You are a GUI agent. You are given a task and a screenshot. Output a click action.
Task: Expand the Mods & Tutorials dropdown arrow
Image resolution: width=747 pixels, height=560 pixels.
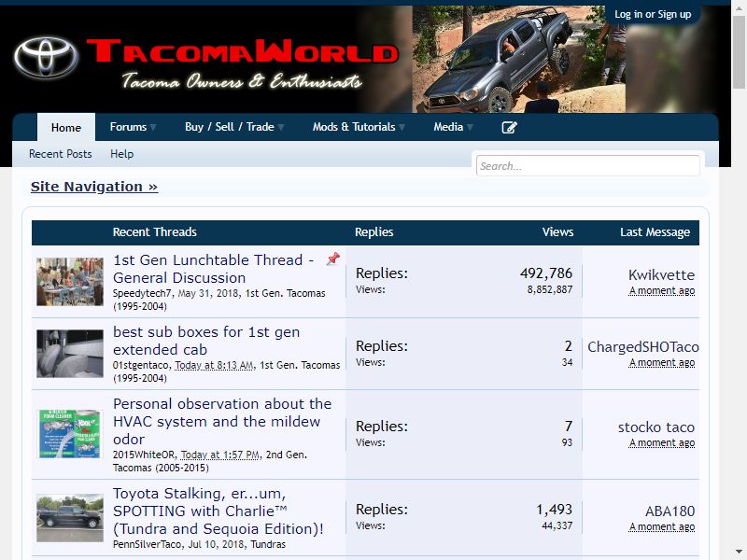(402, 127)
